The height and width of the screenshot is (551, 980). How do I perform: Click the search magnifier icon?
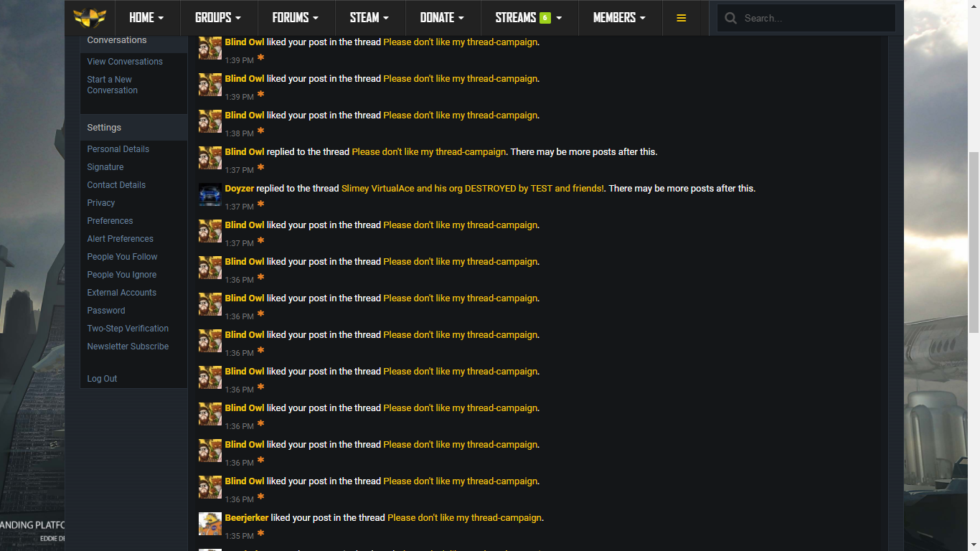[x=730, y=18]
